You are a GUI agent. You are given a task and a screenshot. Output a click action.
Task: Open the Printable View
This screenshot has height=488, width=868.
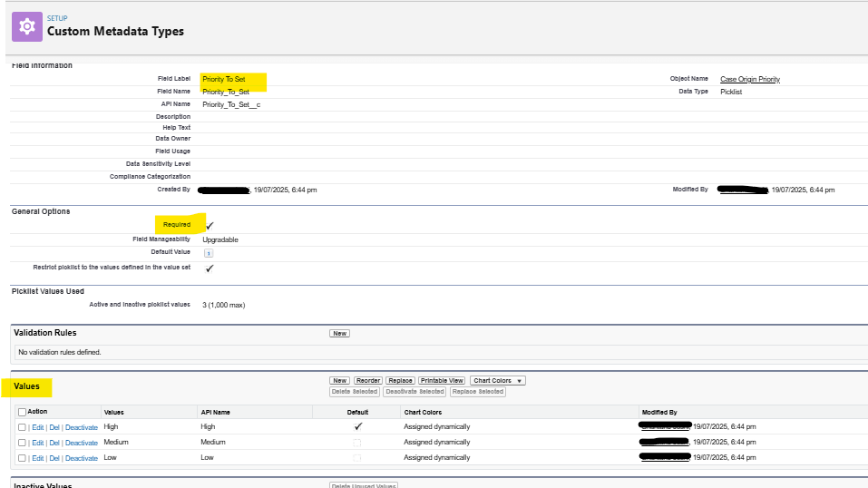coord(443,381)
